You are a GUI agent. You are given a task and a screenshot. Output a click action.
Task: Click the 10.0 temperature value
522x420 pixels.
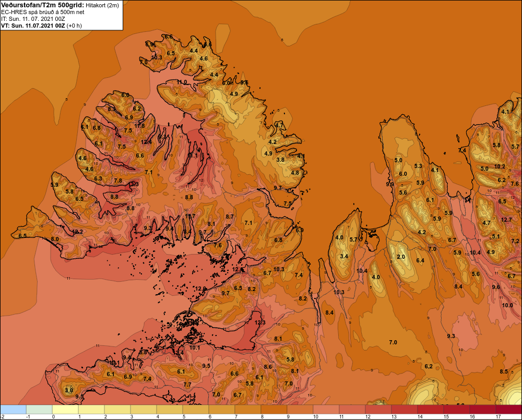click(x=507, y=305)
